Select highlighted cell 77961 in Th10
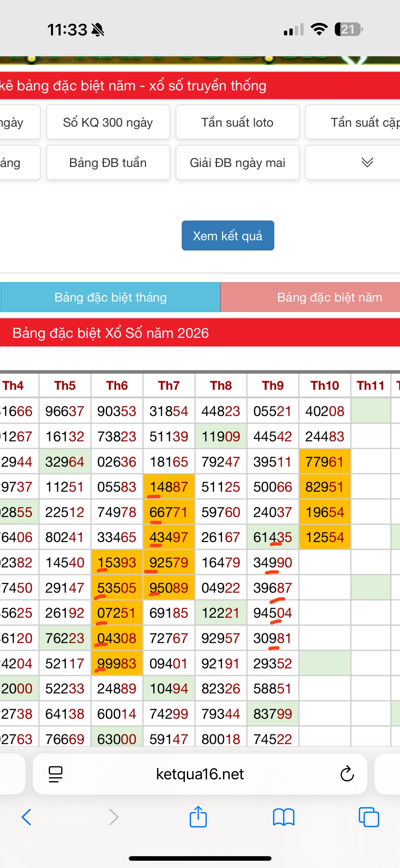Viewport: 400px width, 868px height. tap(325, 462)
